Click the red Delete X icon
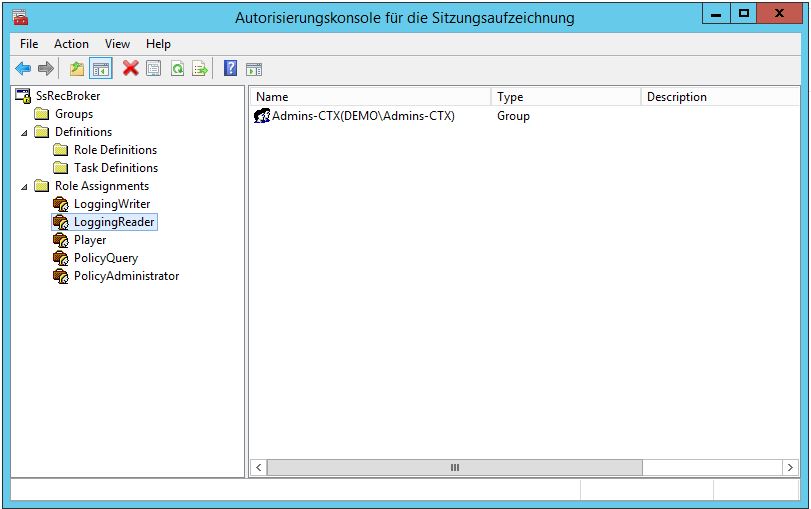Image resolution: width=811 pixels, height=509 pixels. [x=130, y=68]
